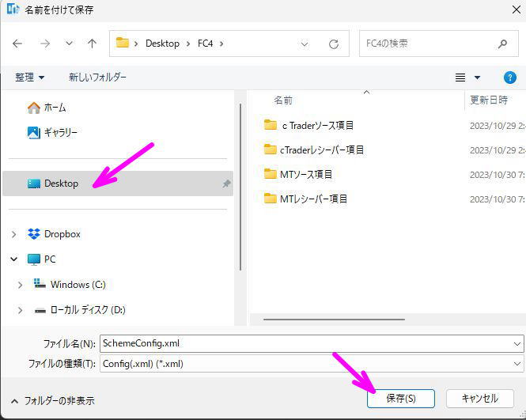Go back with the left arrow button

[17, 44]
